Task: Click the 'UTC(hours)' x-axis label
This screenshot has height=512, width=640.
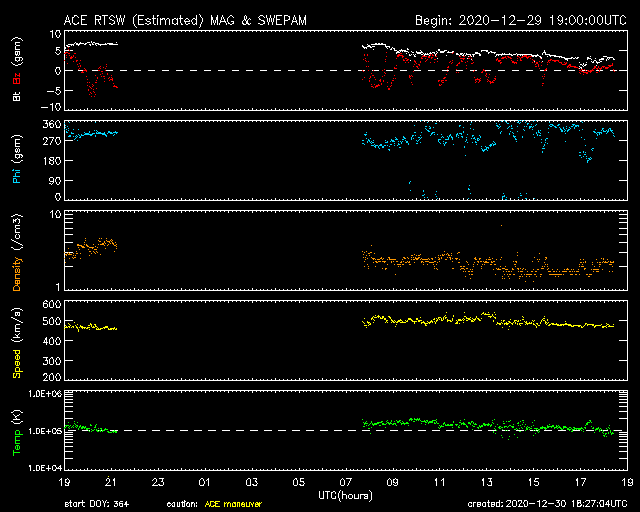Action: (x=345, y=496)
